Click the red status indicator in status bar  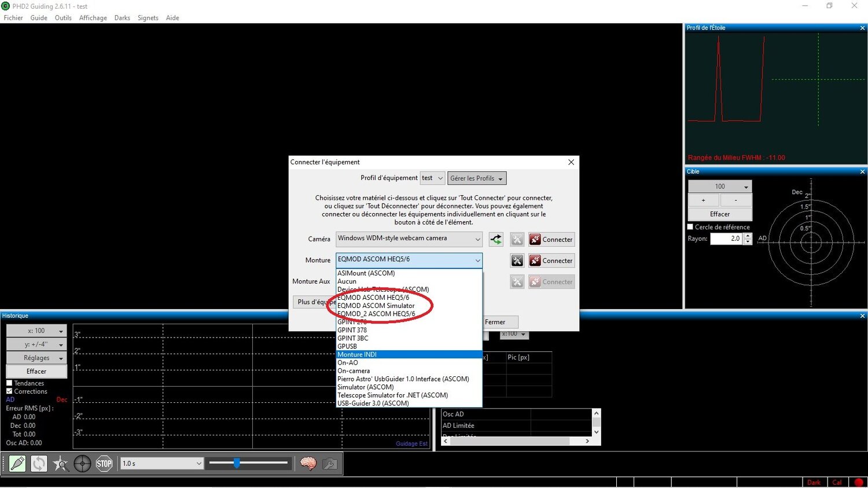click(x=859, y=482)
